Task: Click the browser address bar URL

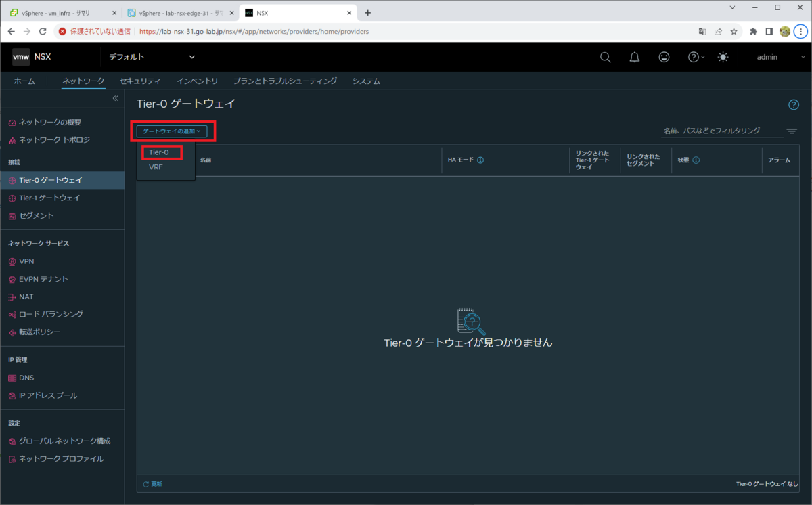Action: (254, 31)
